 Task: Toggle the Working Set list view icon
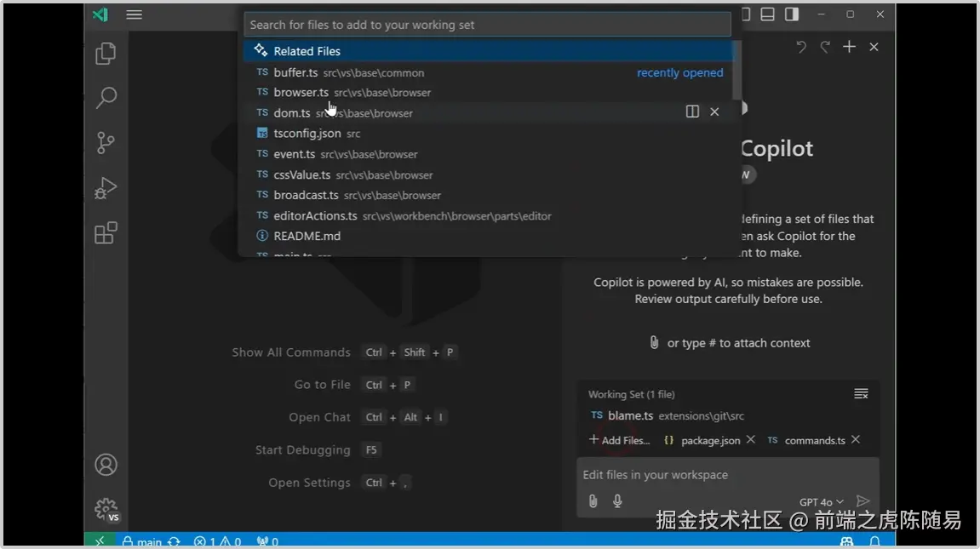click(862, 393)
